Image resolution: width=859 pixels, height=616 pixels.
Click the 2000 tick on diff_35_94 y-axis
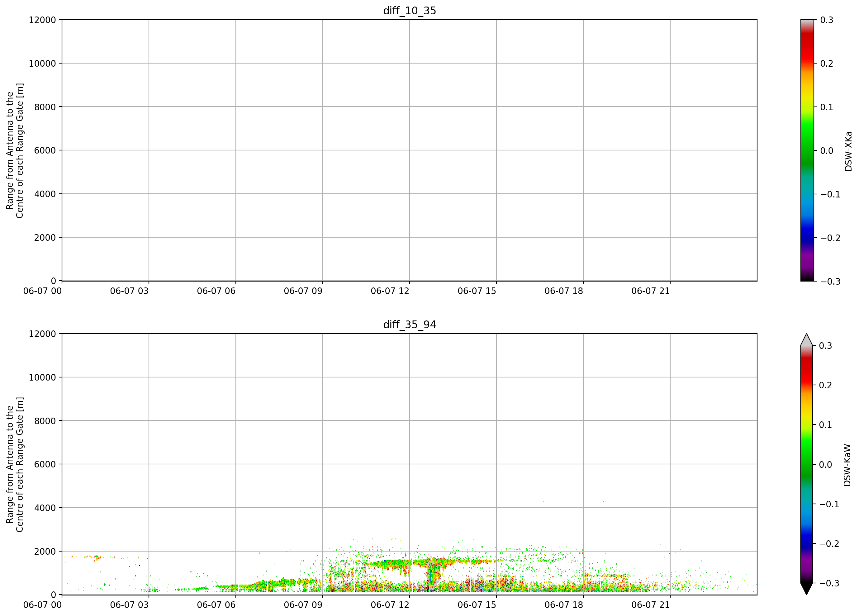(x=45, y=552)
